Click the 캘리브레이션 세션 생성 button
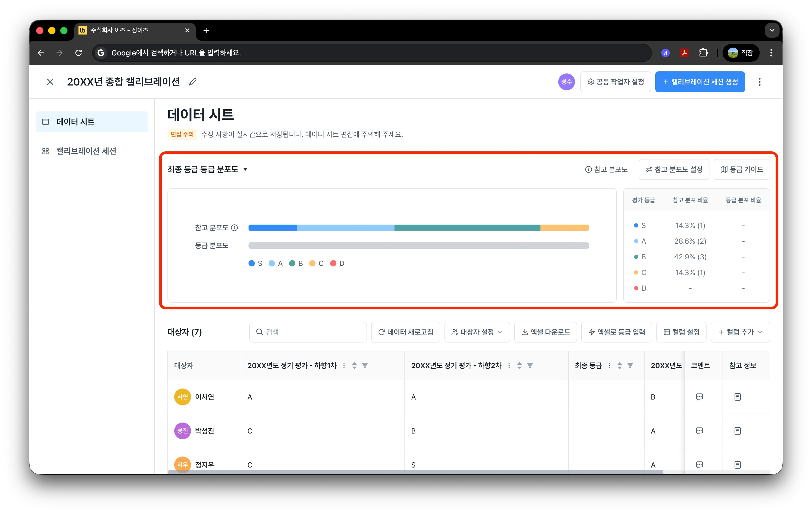Image resolution: width=812 pixels, height=513 pixels. 700,82
